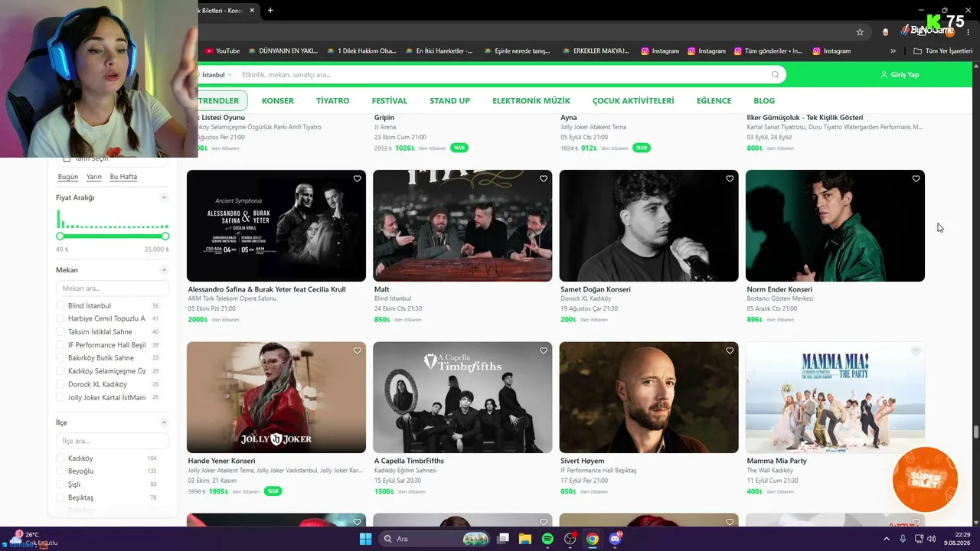This screenshot has height=551, width=980.
Task: Open File Explorer from the taskbar
Action: click(525, 539)
